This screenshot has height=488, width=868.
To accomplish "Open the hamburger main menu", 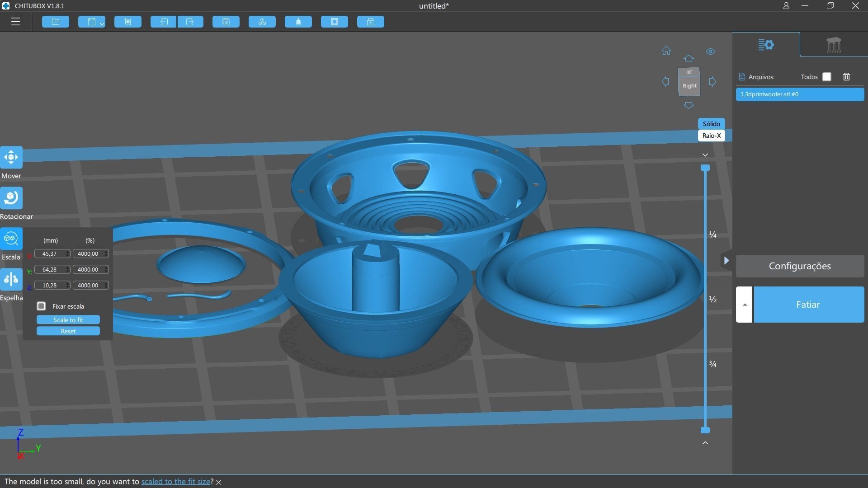I will (x=15, y=22).
